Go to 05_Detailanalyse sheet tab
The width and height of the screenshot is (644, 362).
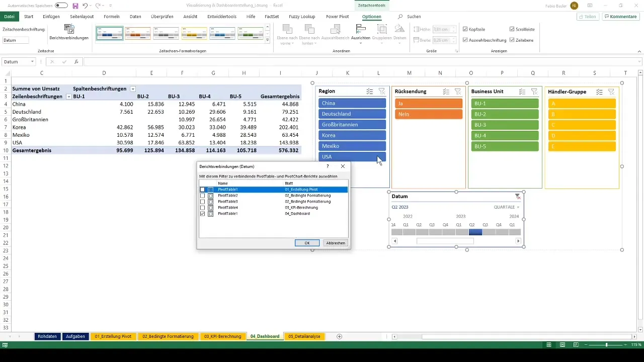[304, 336]
